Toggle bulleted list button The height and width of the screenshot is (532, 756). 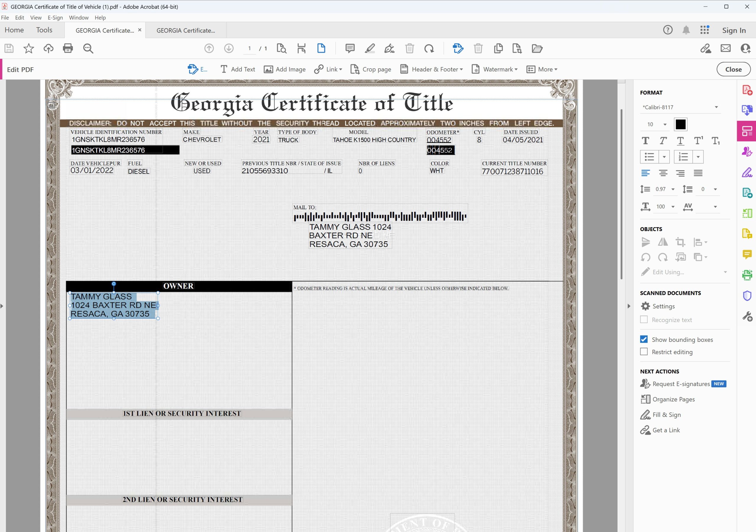click(x=650, y=157)
